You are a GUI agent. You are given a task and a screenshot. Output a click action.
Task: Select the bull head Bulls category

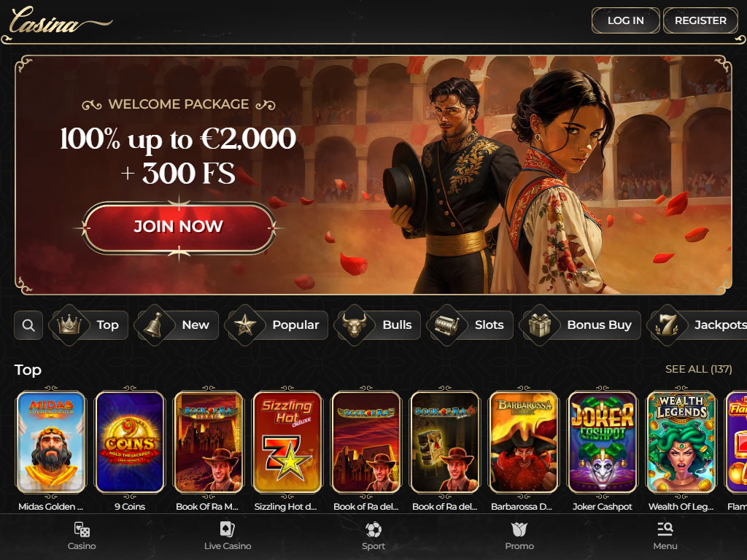pos(378,325)
